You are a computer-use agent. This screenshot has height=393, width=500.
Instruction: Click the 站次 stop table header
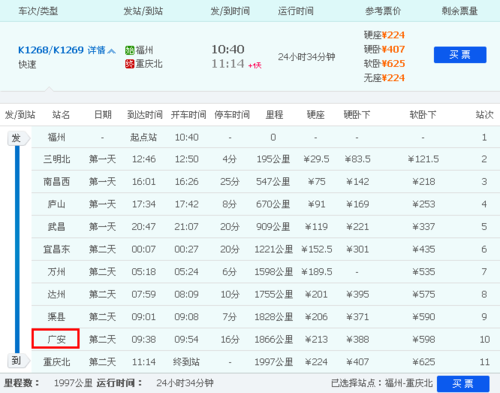point(484,115)
